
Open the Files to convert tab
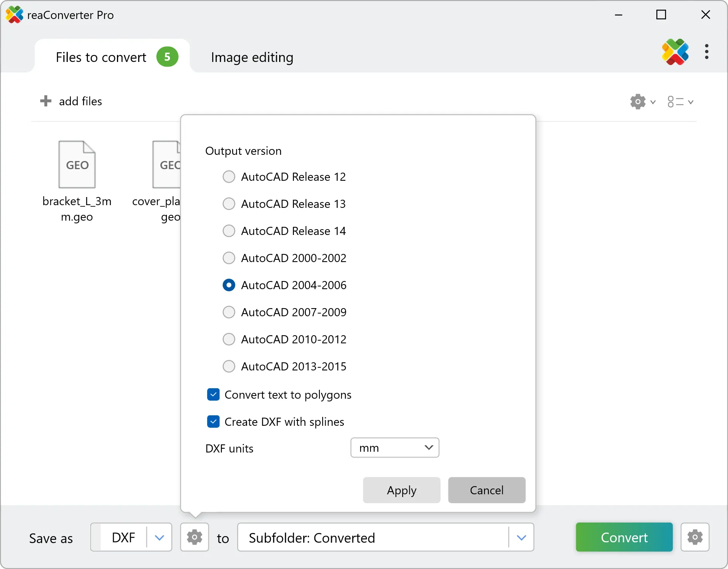(x=101, y=57)
